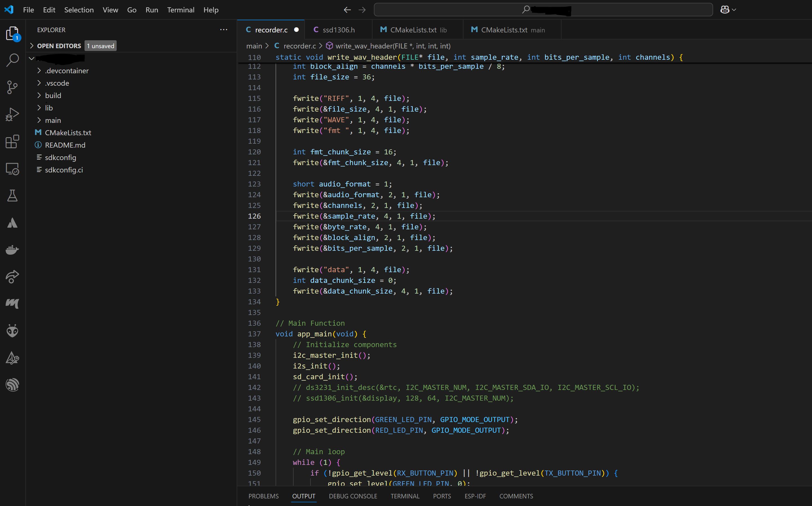Open Explorer views and more actions
The width and height of the screenshot is (812, 506).
click(x=223, y=30)
